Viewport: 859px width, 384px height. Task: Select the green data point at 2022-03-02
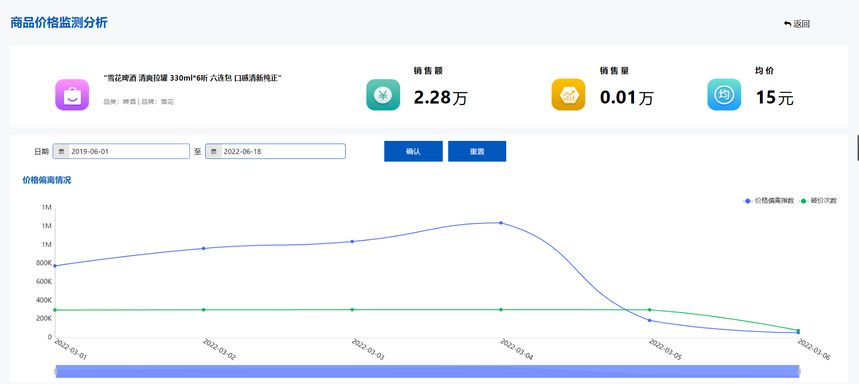pos(204,310)
